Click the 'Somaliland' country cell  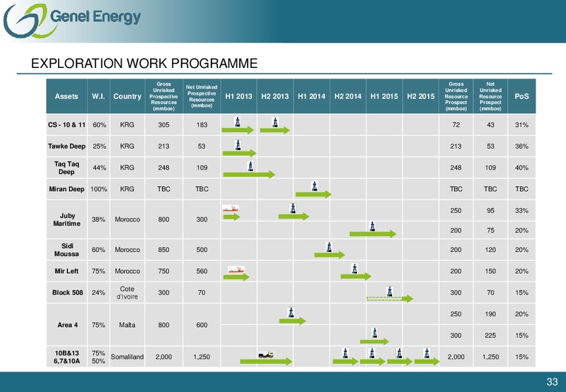click(x=127, y=357)
